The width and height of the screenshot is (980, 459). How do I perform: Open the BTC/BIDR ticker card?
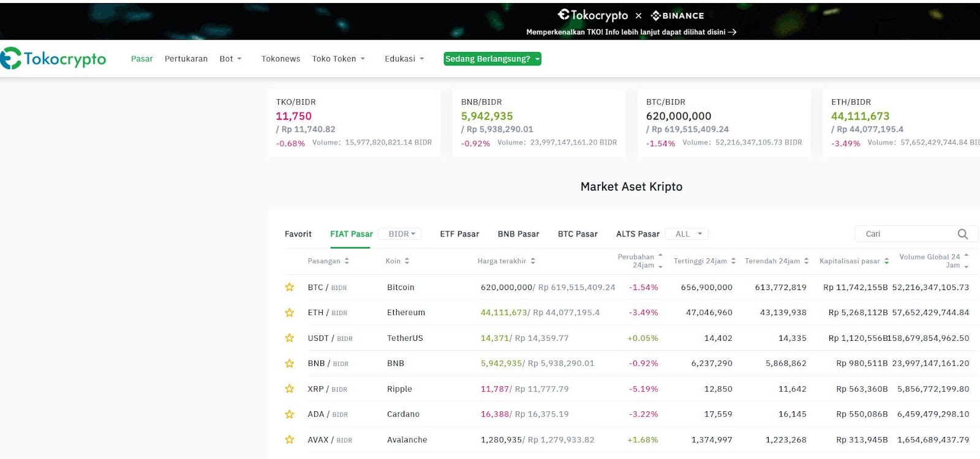tap(724, 122)
